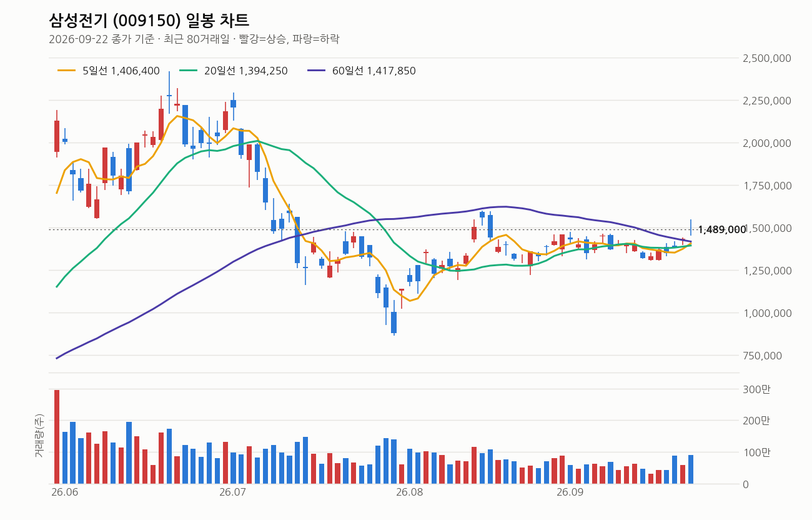The width and height of the screenshot is (812, 520).
Task: Click the subtitle starting with 2026-09-22 종가 기준
Action: pos(194,39)
